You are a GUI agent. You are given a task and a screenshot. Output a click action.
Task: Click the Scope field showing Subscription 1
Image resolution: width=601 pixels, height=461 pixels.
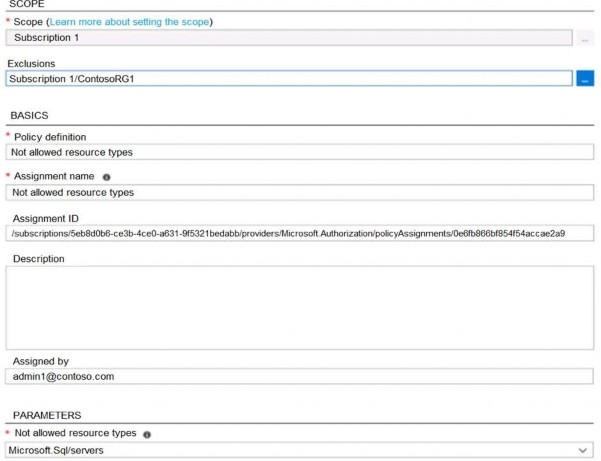288,38
